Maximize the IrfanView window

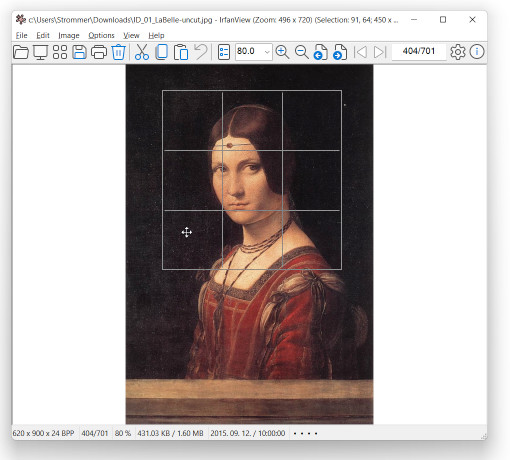click(x=443, y=20)
